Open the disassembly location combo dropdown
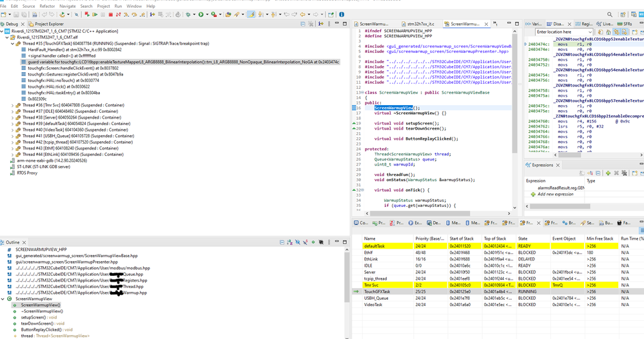644x339 pixels. tap(590, 32)
